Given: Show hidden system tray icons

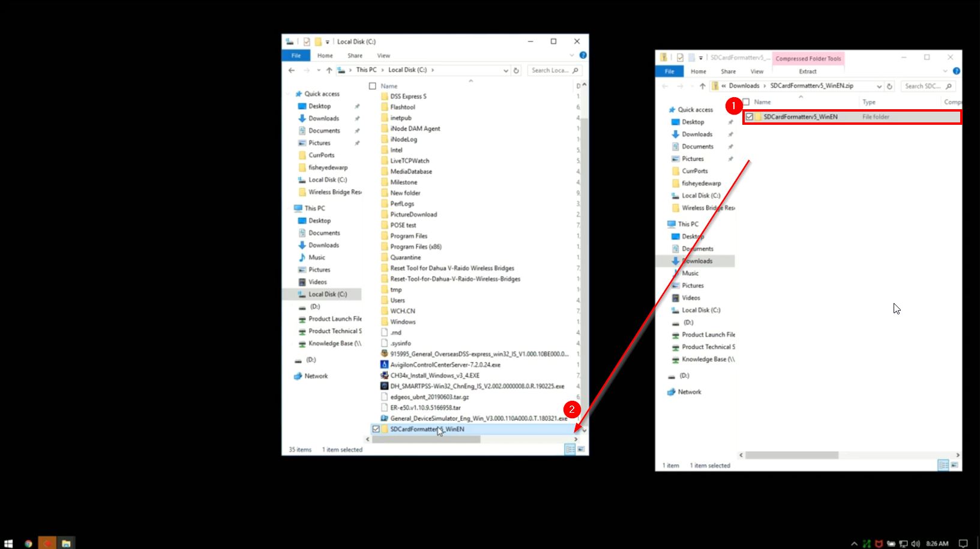Looking at the screenshot, I should pos(854,544).
